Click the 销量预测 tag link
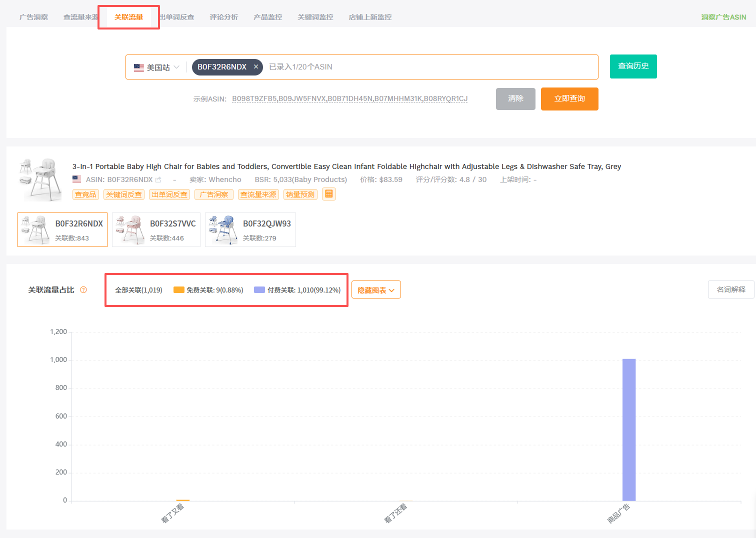This screenshot has width=756, height=538. point(300,194)
